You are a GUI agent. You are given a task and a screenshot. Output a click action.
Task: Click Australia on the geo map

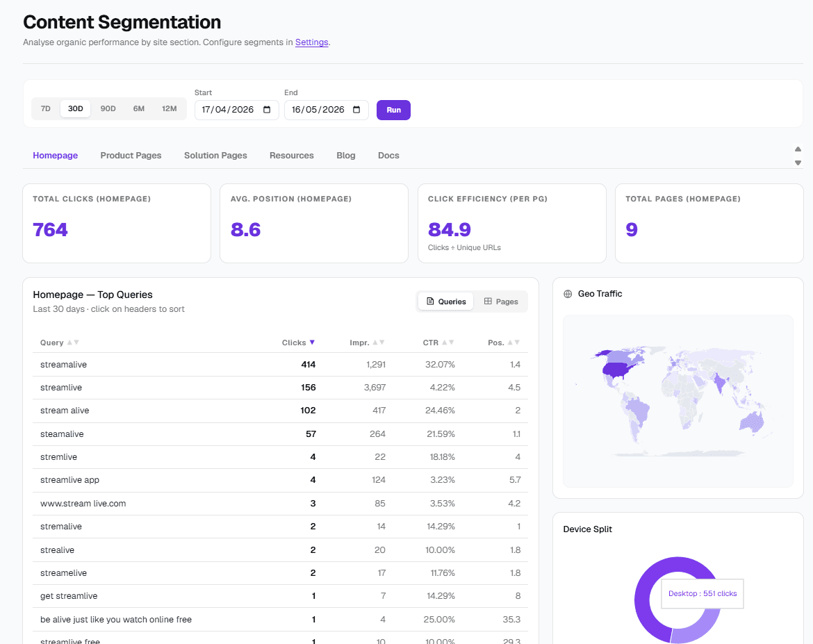pos(752,422)
